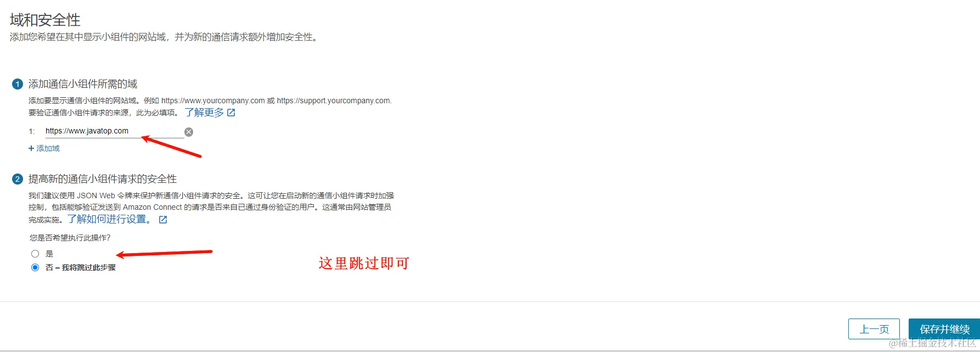Click the 域和安全性 page heading
Screen dimensions: 980x352
click(x=45, y=20)
